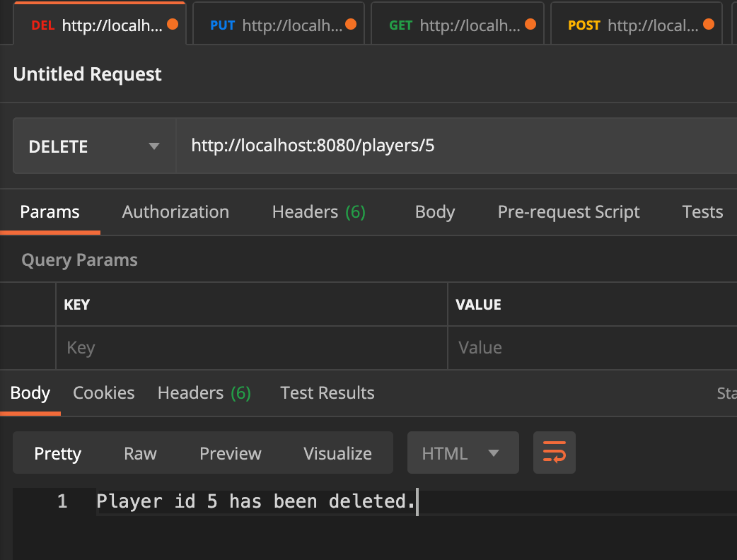Open the request Body tab

[x=434, y=212]
